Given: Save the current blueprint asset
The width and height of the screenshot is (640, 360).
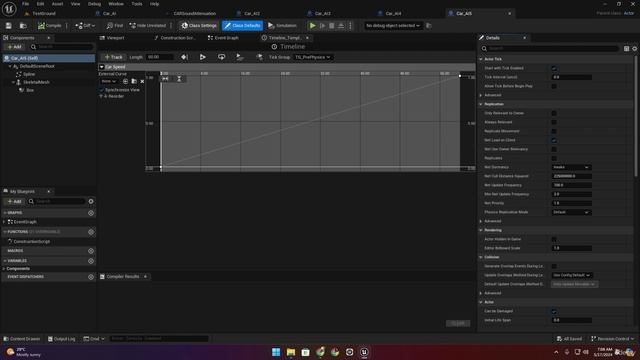Looking at the screenshot, I should (x=9, y=26).
